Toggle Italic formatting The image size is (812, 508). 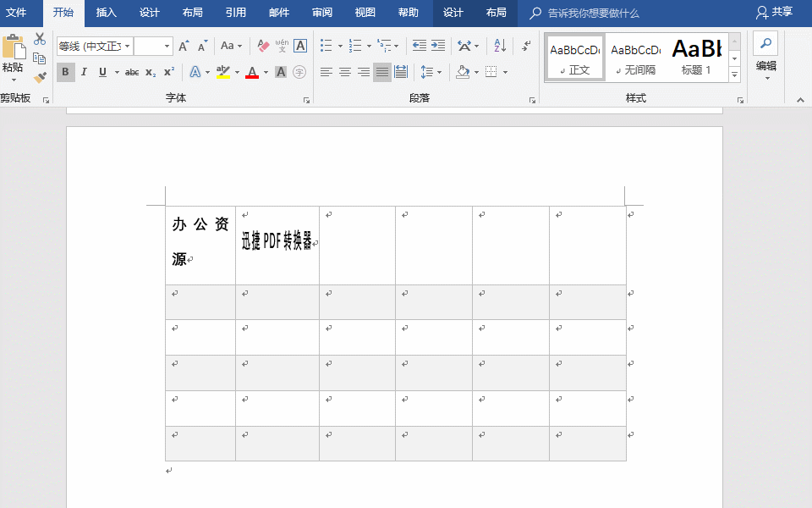[x=84, y=72]
